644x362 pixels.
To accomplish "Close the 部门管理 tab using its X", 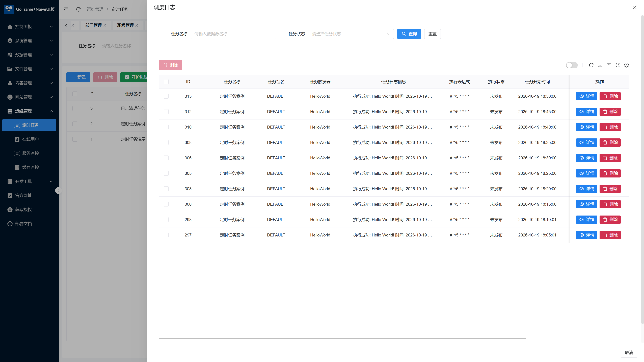I will coord(105,25).
